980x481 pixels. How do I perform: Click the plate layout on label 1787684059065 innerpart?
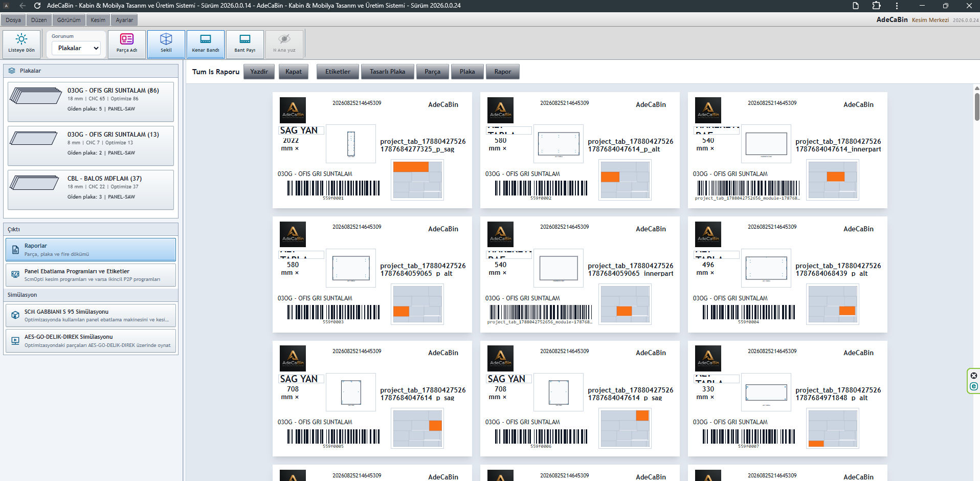[x=625, y=304]
